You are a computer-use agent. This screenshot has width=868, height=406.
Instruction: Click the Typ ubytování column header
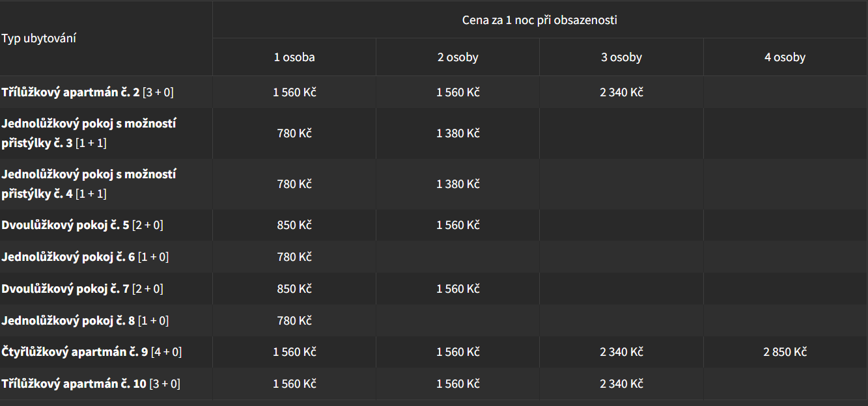coord(39,38)
